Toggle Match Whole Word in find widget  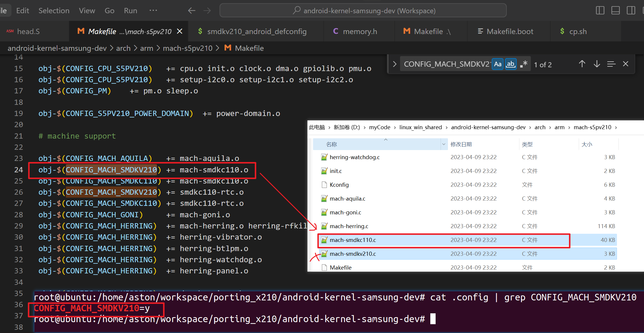(x=511, y=64)
